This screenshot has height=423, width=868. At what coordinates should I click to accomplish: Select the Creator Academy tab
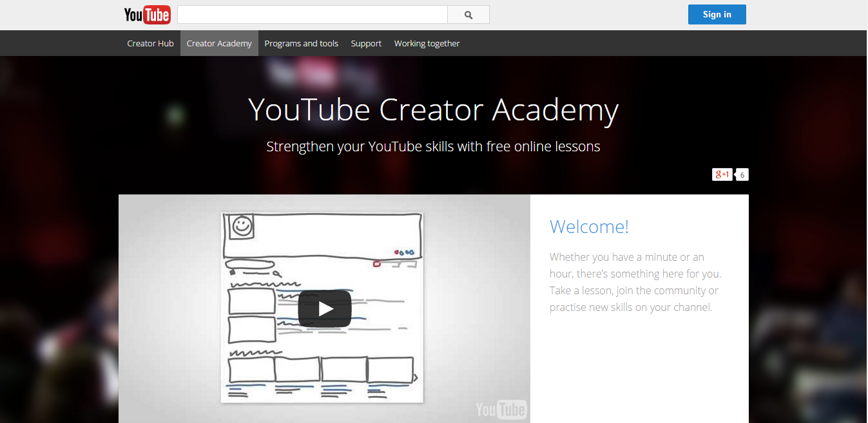click(219, 43)
